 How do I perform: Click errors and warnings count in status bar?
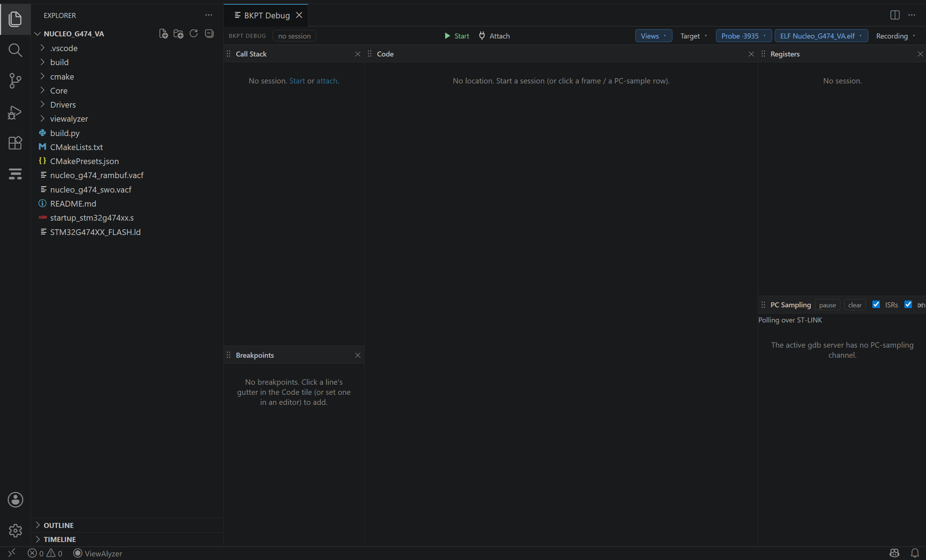[45, 554]
